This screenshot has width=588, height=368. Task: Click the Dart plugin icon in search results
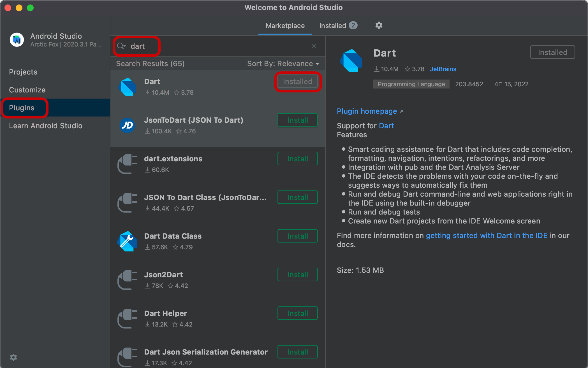pos(128,87)
